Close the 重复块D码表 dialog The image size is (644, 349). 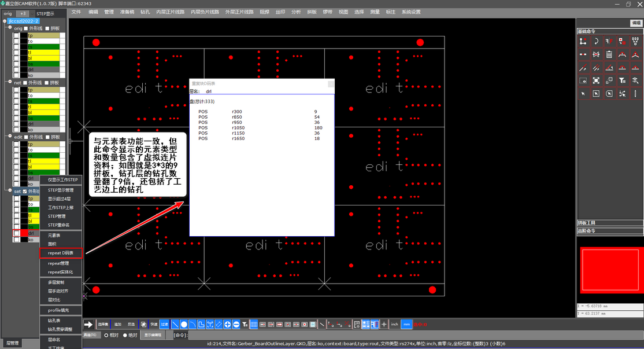pyautogui.click(x=331, y=84)
